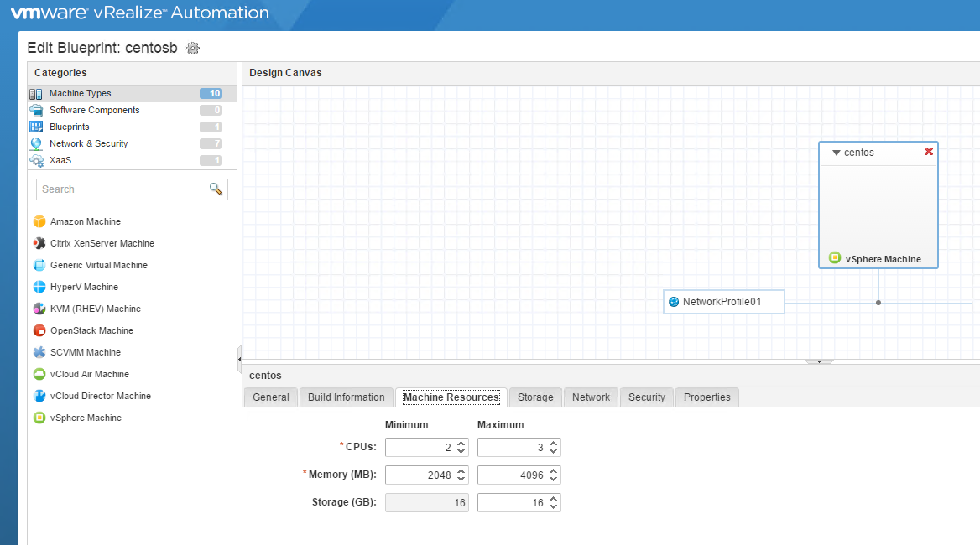The image size is (980, 545).
Task: Click Amazon Machine label
Action: point(86,221)
